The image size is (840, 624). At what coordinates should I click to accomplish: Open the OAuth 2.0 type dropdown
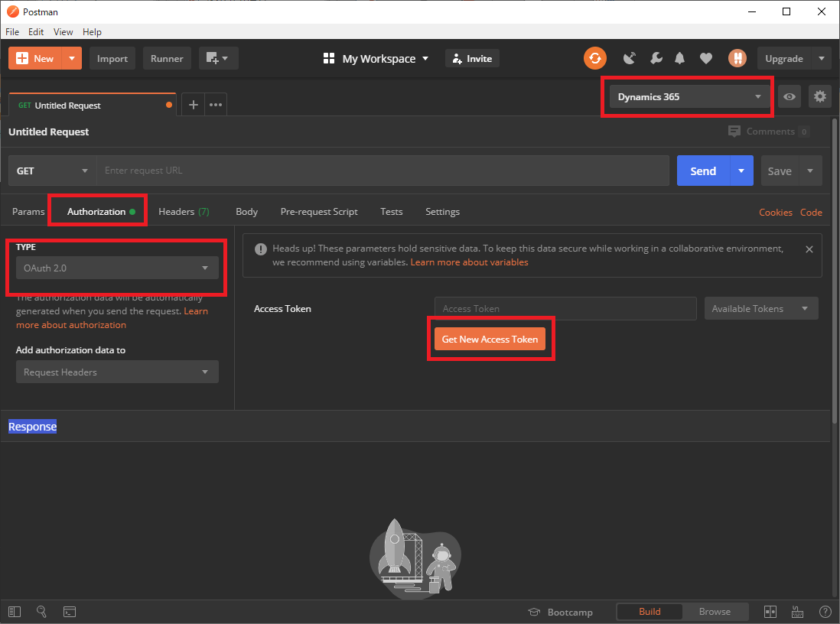[117, 268]
